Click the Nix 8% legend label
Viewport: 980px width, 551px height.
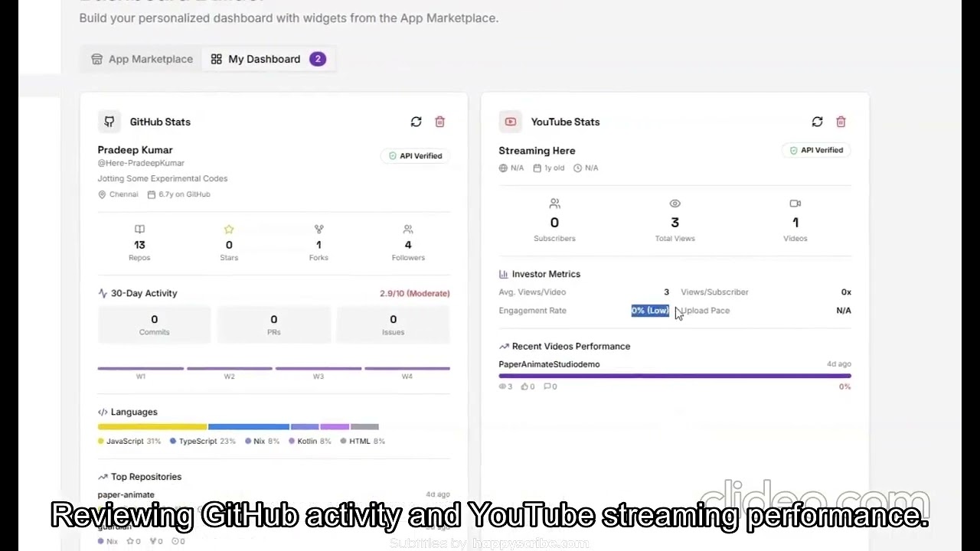coord(263,442)
